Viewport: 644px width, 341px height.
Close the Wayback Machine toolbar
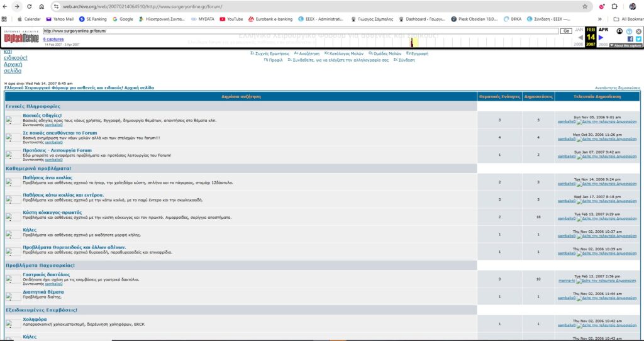638,31
